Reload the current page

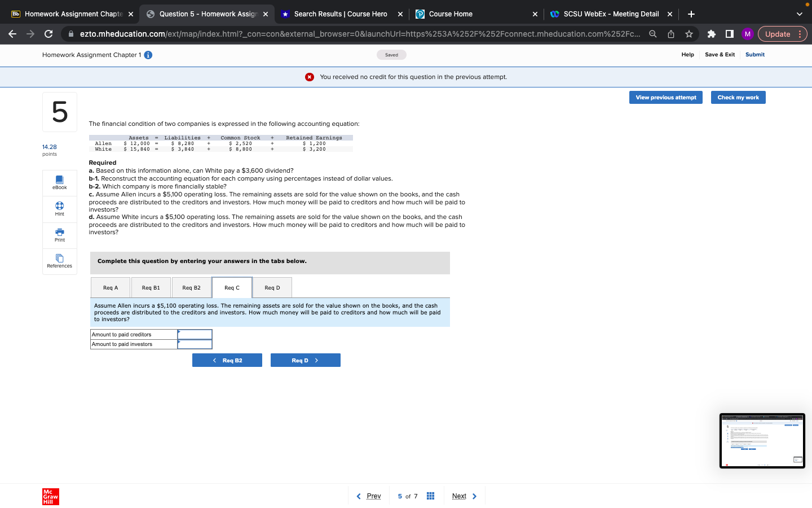coord(48,34)
